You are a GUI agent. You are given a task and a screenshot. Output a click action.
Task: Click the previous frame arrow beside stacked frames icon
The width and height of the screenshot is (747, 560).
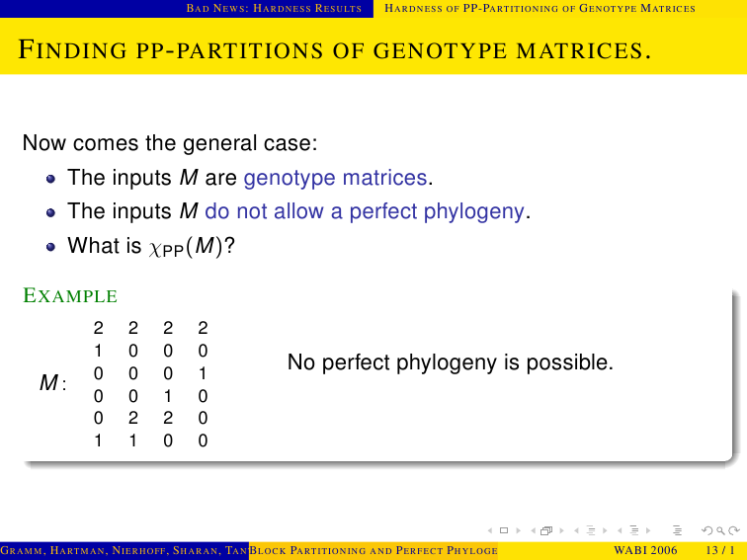[x=534, y=530]
